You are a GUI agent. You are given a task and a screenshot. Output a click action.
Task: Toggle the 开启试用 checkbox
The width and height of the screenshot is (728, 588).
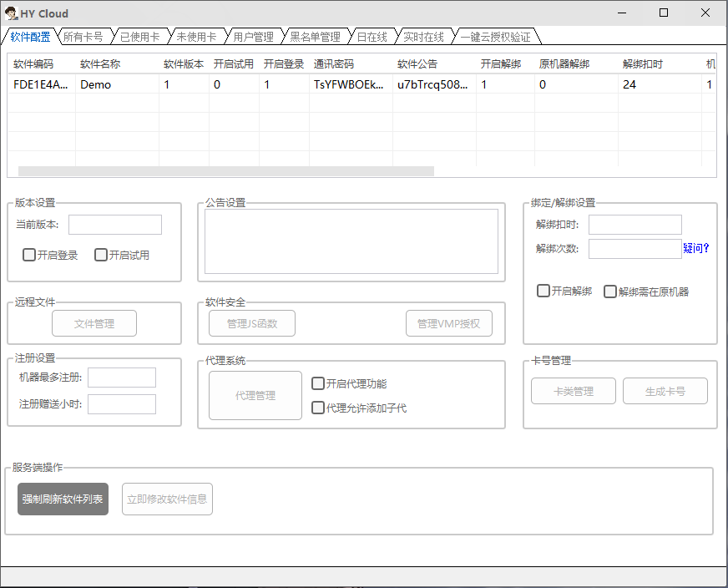point(101,256)
